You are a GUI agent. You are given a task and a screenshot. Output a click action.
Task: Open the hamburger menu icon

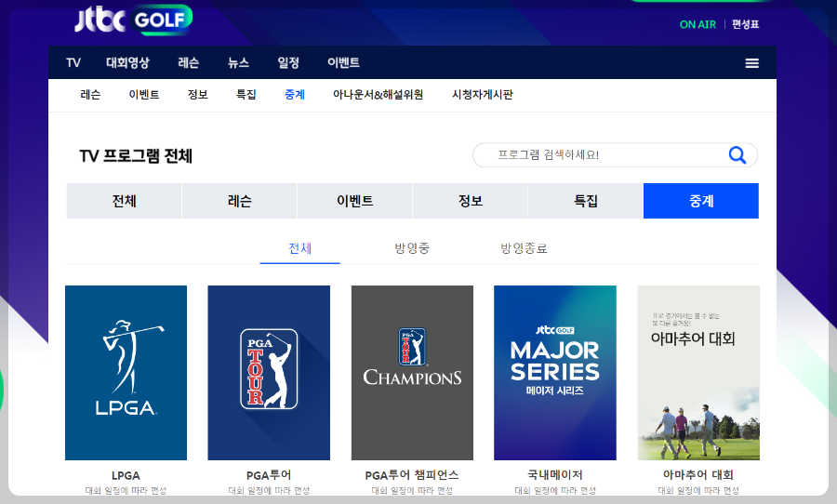(751, 63)
